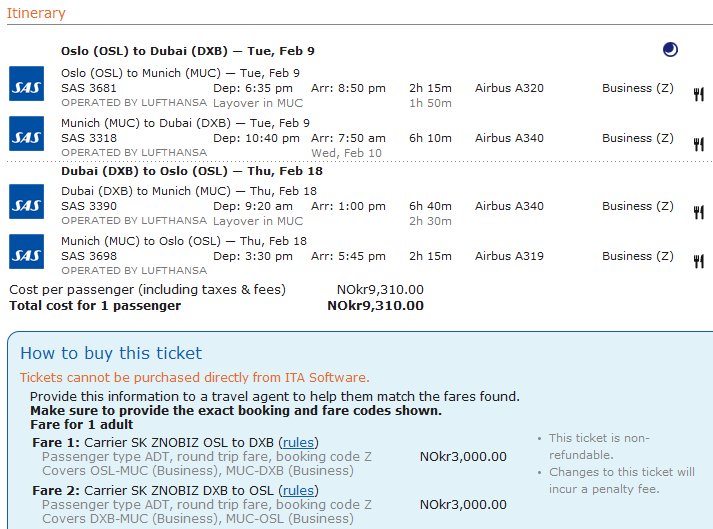Click meal icon for Dubai to Munich flight
The width and height of the screenshot is (713, 529).
click(x=698, y=212)
